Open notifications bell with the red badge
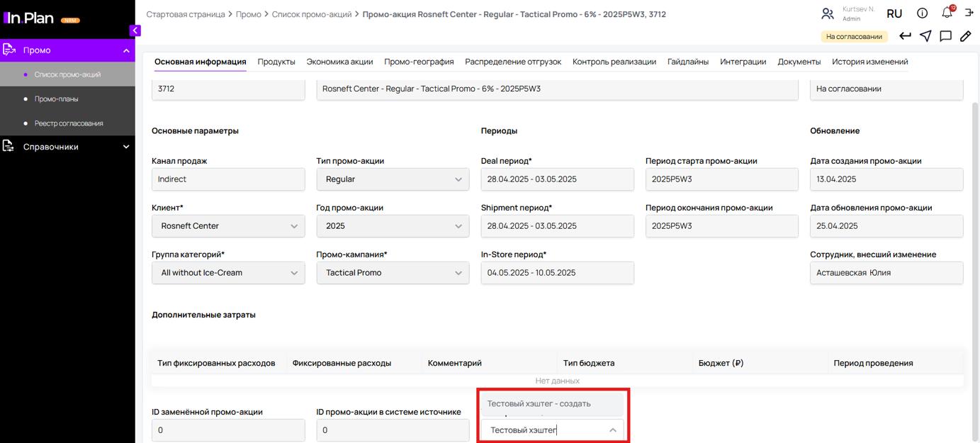This screenshot has height=443, width=980. click(x=947, y=13)
